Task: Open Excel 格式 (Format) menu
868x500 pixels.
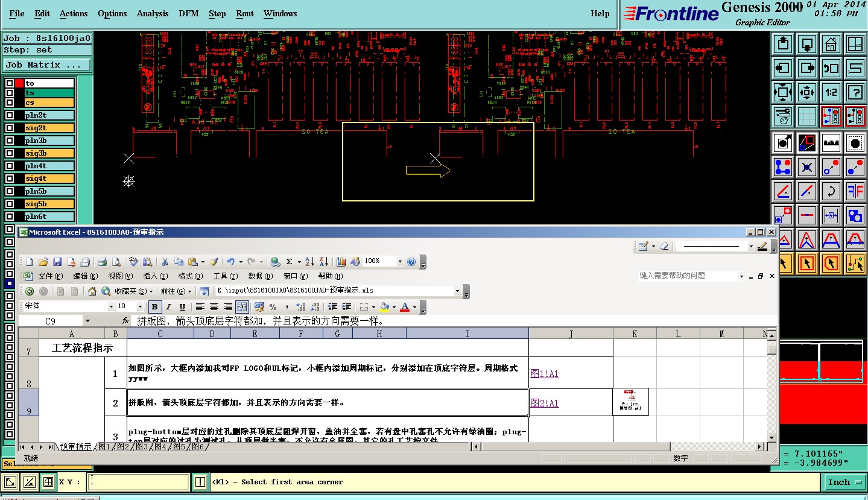Action: pos(190,276)
